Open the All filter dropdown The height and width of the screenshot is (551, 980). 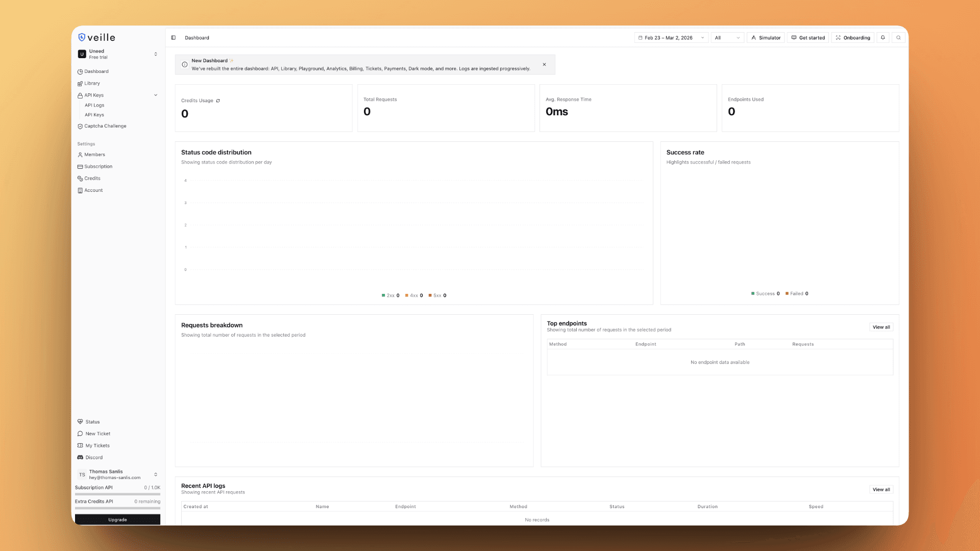click(x=727, y=37)
